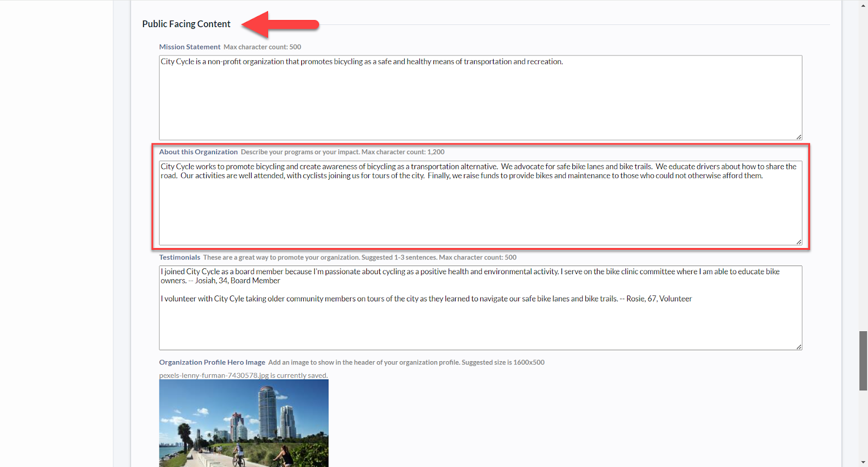Click the scrollbar up arrow
The height and width of the screenshot is (467, 868).
tap(863, 5)
